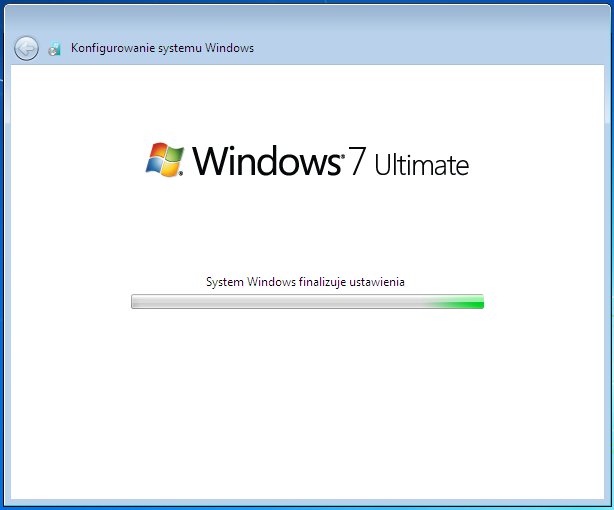Click the "Konfigurowanie systemu Windows" title text
Image resolution: width=614 pixels, height=510 pixels.
click(162, 48)
